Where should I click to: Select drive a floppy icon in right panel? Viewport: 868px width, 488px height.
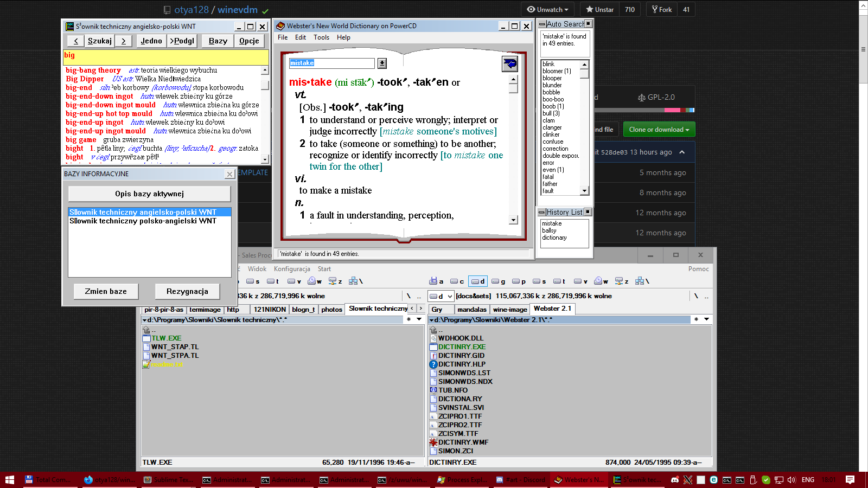436,281
